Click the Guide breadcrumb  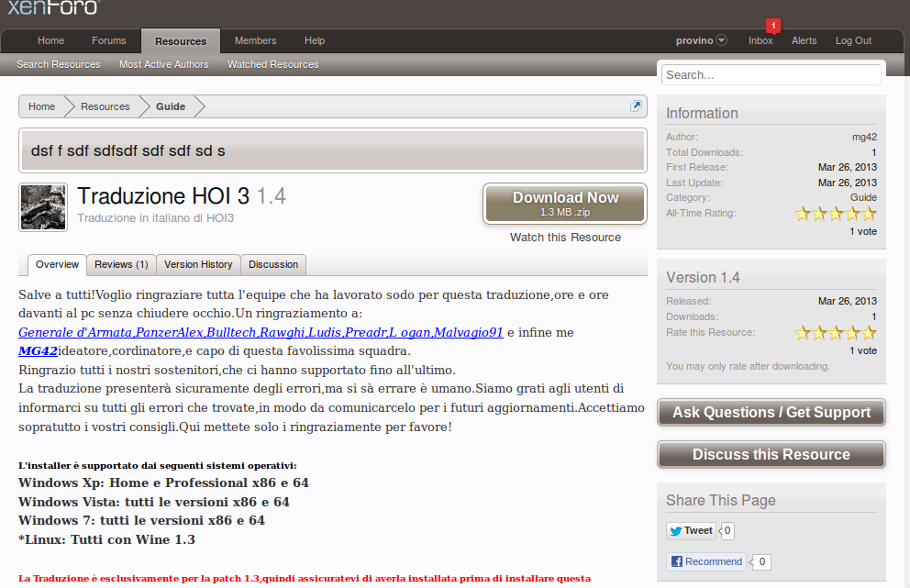171,106
